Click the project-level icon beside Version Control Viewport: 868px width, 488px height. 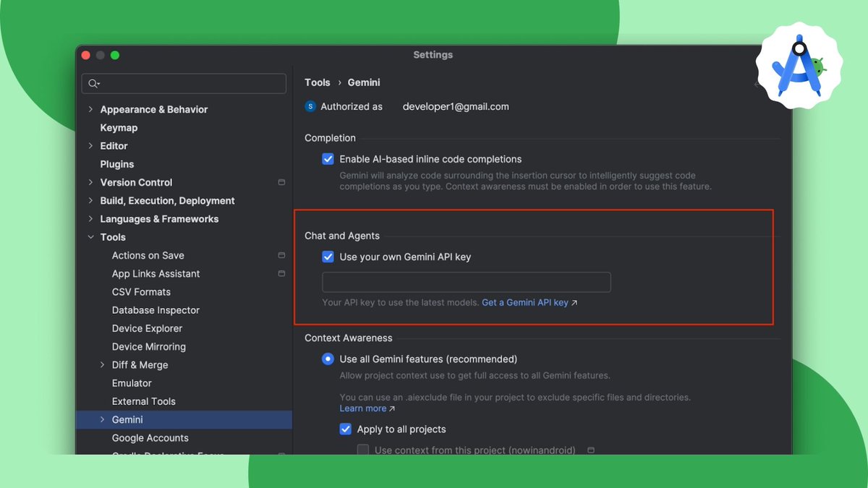pyautogui.click(x=281, y=182)
